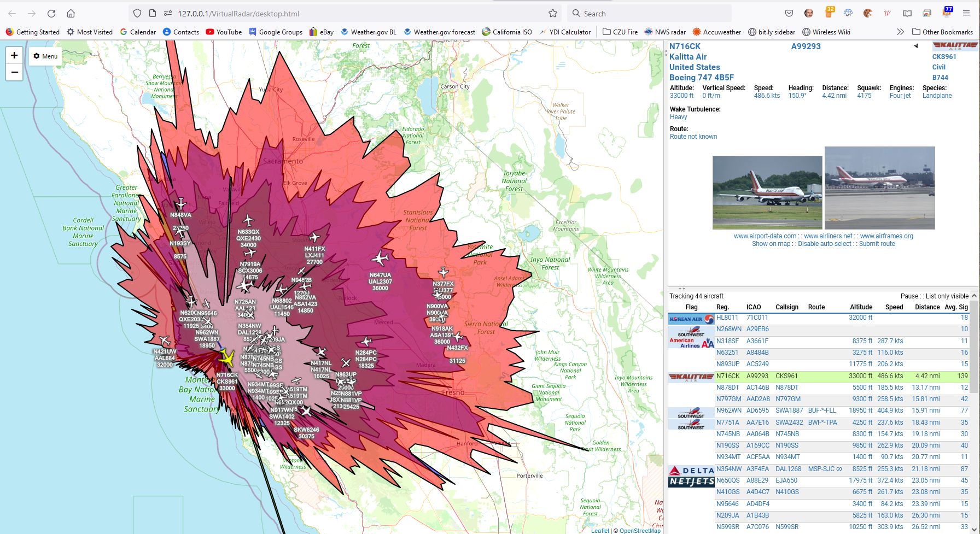The image size is (980, 534).
Task: Sort list by Altitude column header
Action: (x=861, y=307)
